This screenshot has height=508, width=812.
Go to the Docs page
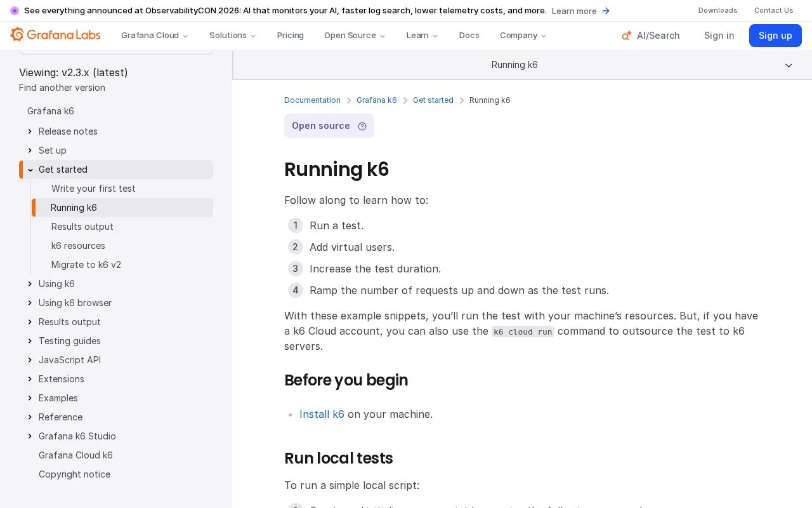tap(469, 36)
